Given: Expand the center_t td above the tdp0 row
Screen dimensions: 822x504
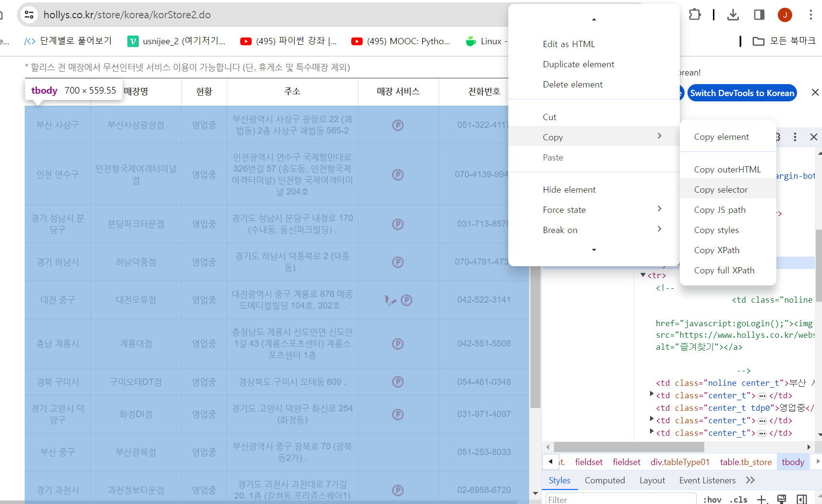Looking at the screenshot, I should click(x=652, y=395).
